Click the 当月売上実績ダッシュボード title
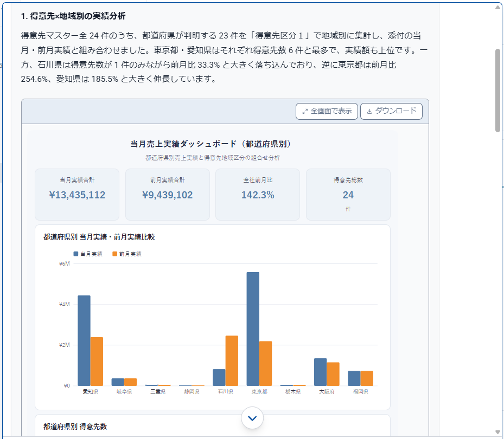Viewport: 504px width, 439px height. point(210,144)
